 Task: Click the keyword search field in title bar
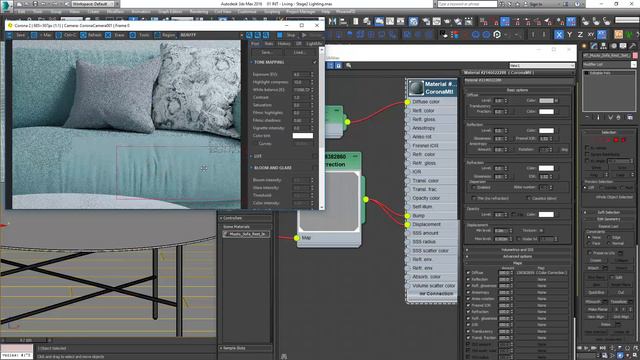tap(467, 4)
